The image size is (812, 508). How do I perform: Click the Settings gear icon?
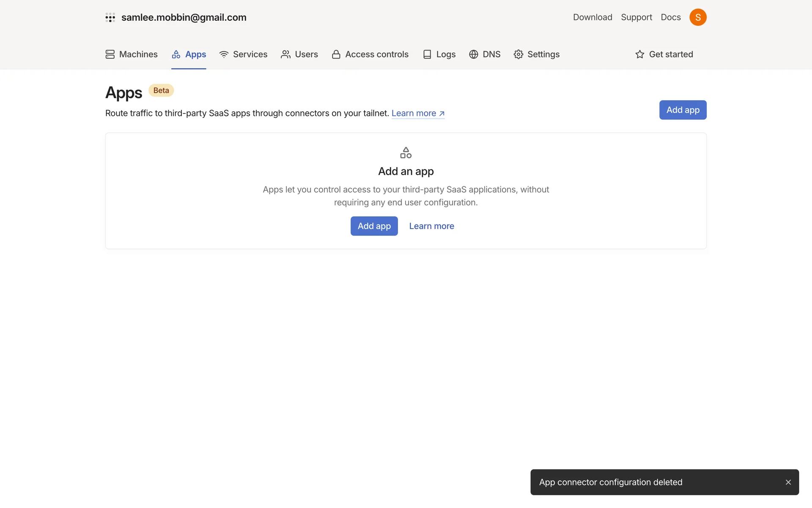pos(518,54)
